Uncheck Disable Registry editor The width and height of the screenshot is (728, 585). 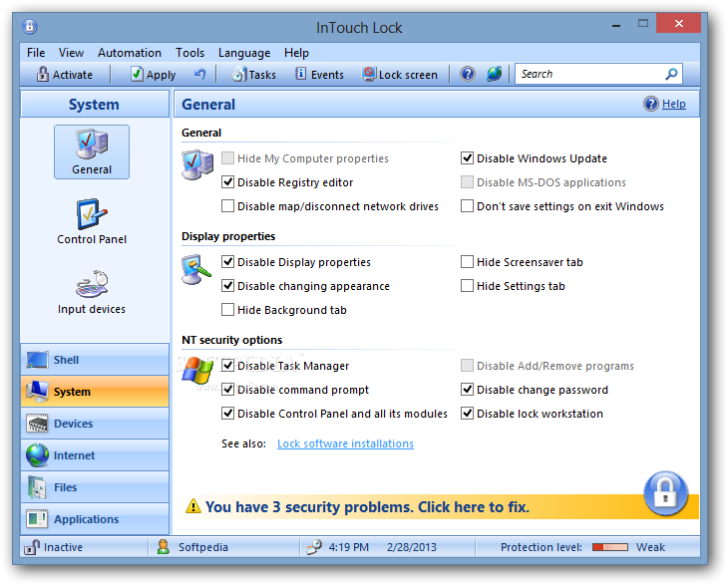point(227,181)
